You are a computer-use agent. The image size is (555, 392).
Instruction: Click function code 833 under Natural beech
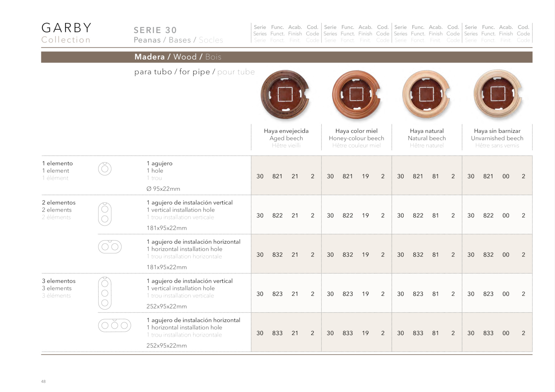point(418,333)
